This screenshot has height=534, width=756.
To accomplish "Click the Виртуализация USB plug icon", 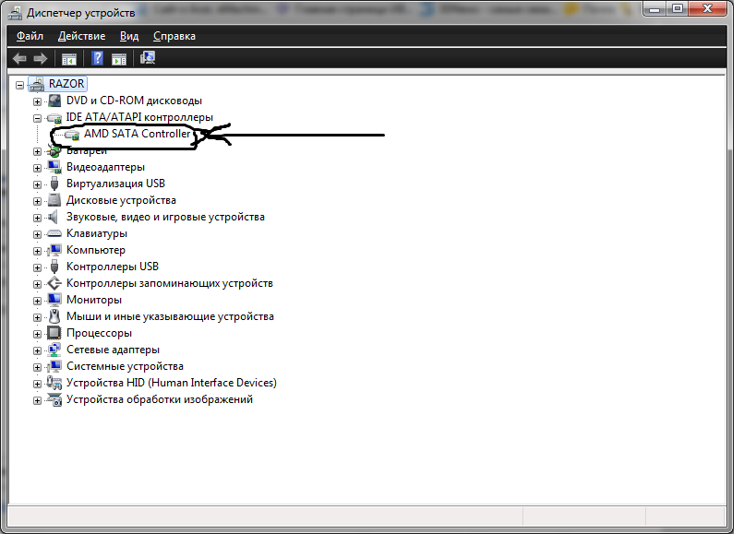I will [54, 184].
